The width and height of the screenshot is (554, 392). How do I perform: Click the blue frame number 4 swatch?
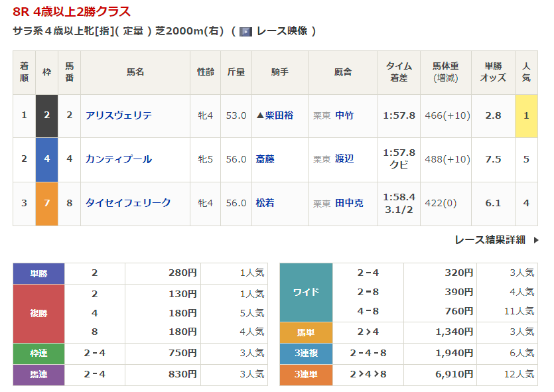[x=46, y=159]
